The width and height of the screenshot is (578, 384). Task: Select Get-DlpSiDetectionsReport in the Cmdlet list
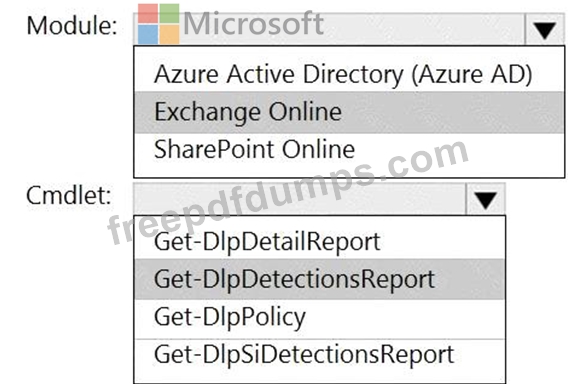click(320, 355)
